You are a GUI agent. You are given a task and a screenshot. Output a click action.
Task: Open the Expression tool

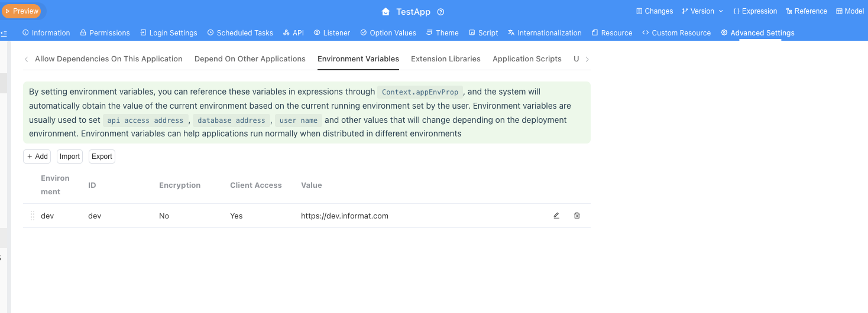[x=755, y=11]
